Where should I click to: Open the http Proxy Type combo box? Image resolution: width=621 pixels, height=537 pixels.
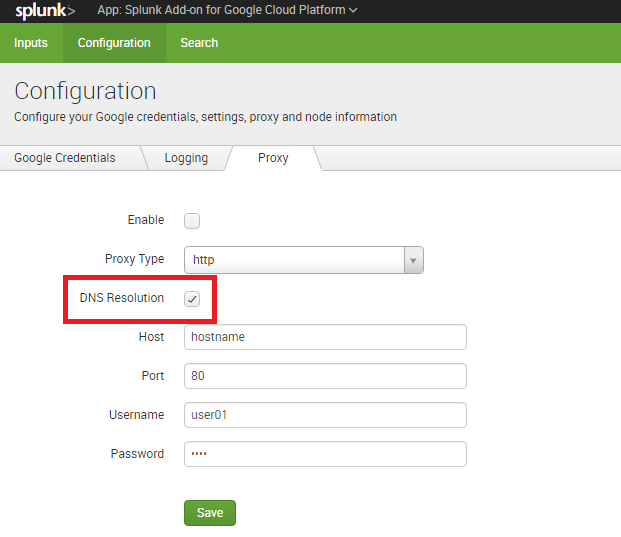pyautogui.click(x=304, y=260)
